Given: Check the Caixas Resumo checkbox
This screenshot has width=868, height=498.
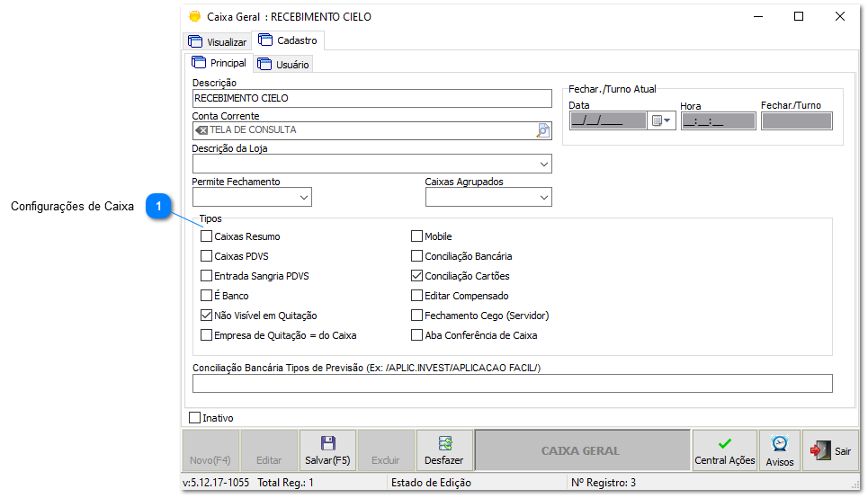Looking at the screenshot, I should [207, 236].
